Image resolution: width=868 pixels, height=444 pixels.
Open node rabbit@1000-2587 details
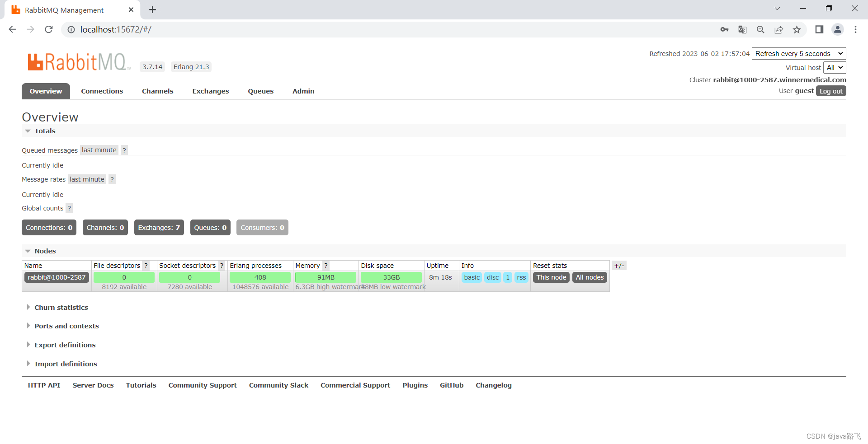pyautogui.click(x=57, y=277)
